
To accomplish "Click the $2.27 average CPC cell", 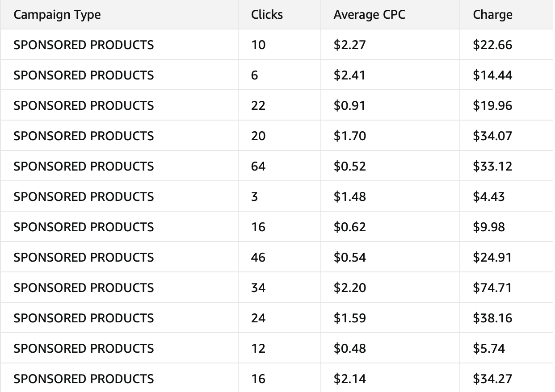I will click(349, 45).
